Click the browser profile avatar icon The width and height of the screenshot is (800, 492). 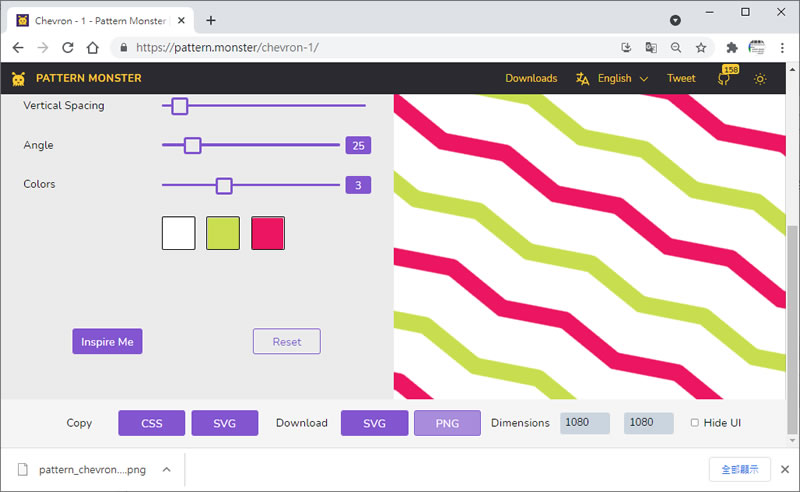757,47
